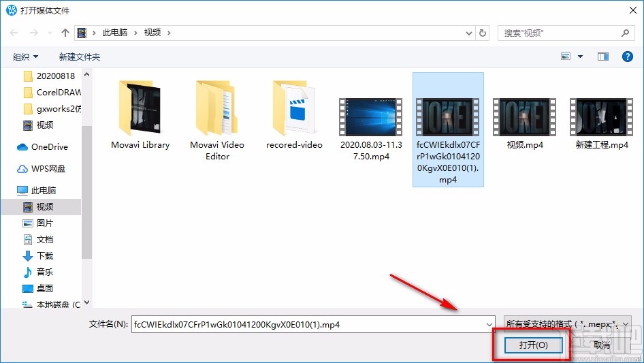This screenshot has width=644, height=363.
Task: Click the Back navigation arrow
Action: [14, 33]
